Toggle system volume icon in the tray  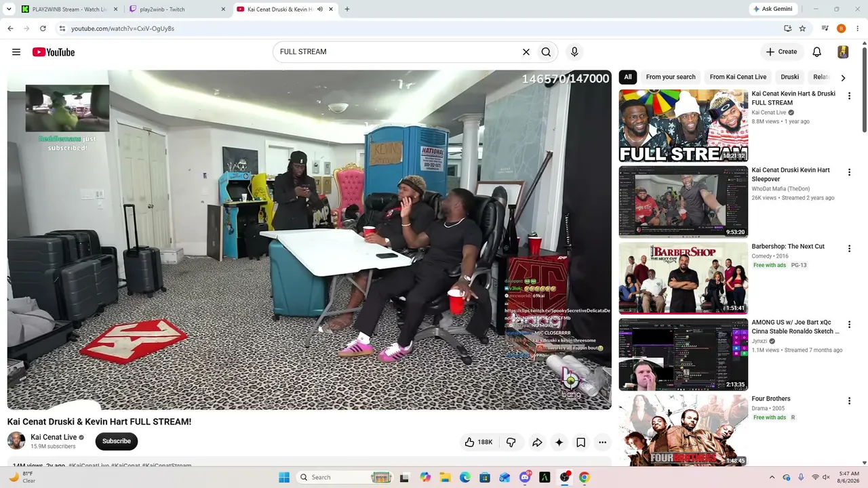[826, 477]
